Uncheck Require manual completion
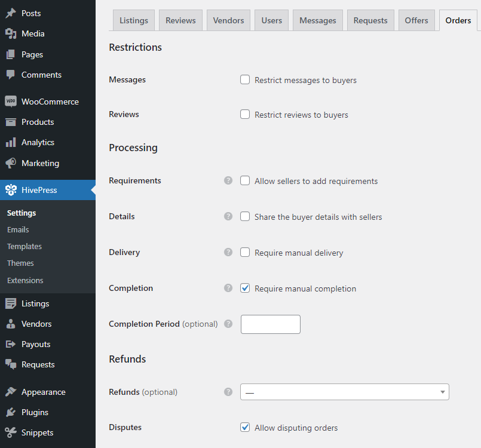The image size is (481, 448). [245, 288]
